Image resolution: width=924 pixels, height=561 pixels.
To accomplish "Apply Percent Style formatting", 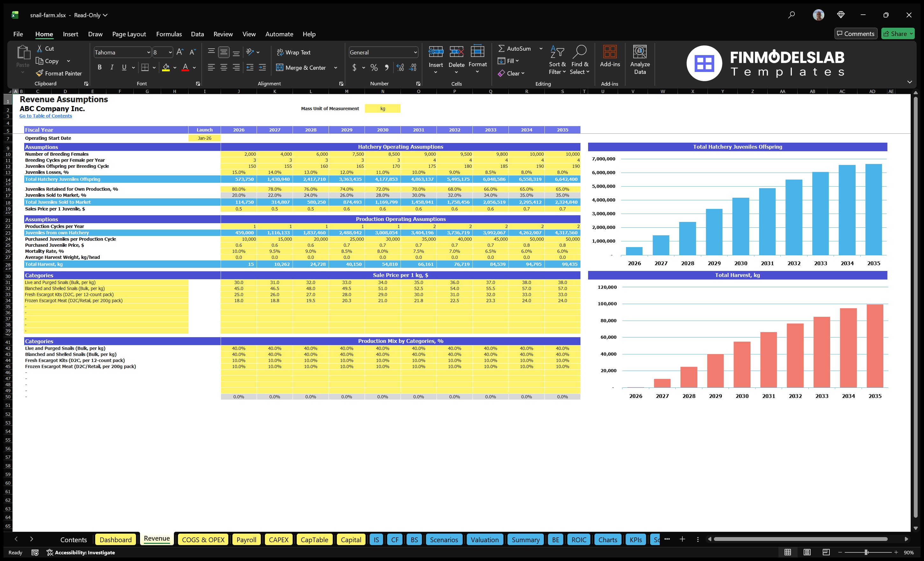I will 374,68.
